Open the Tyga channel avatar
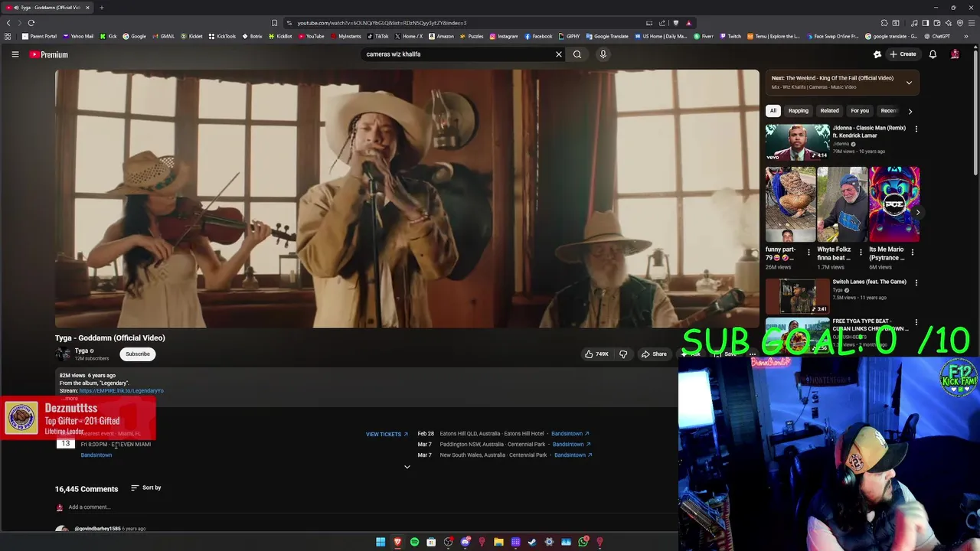The width and height of the screenshot is (980, 551). (x=63, y=354)
